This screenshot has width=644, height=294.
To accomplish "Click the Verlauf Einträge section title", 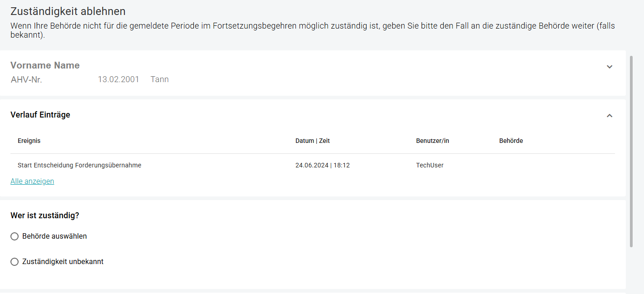I will click(x=40, y=115).
